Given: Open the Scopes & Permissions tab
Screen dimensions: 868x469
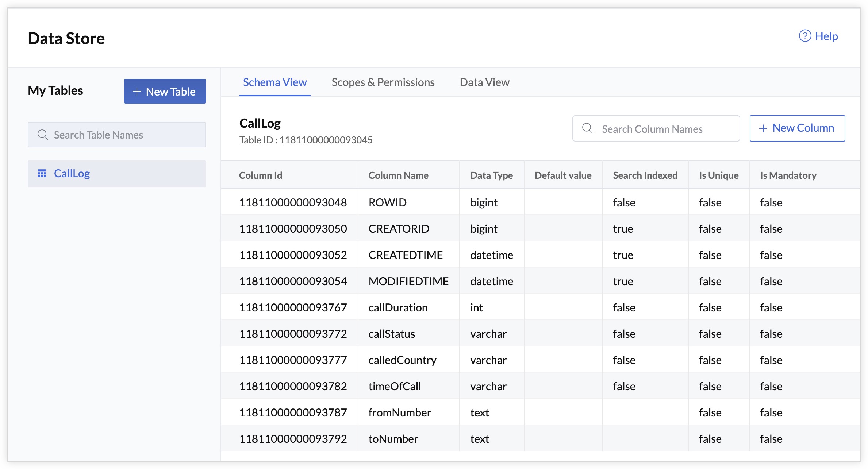Looking at the screenshot, I should (x=383, y=82).
